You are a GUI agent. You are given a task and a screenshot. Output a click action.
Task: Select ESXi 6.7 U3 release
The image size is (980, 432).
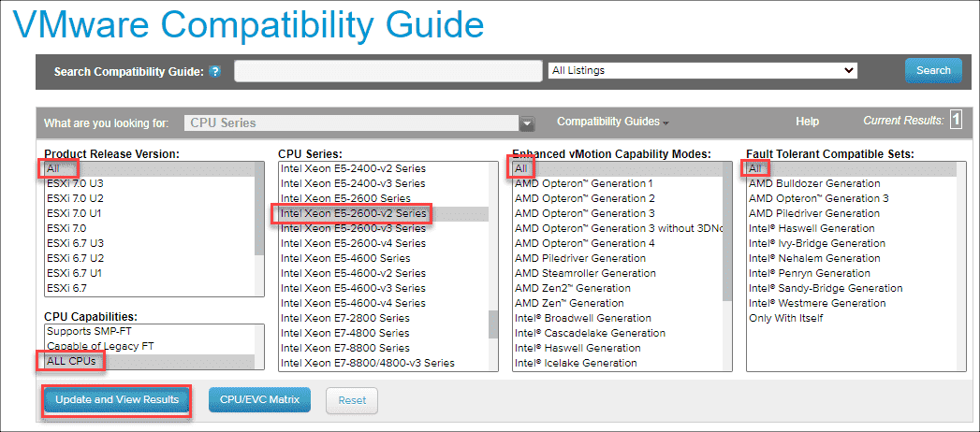pos(150,243)
